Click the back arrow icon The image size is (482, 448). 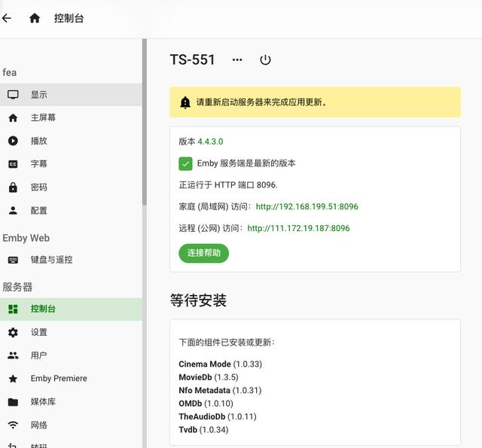(7, 18)
